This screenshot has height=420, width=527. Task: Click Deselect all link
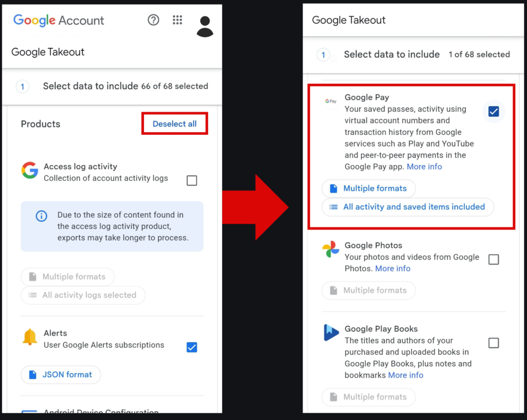click(x=174, y=124)
